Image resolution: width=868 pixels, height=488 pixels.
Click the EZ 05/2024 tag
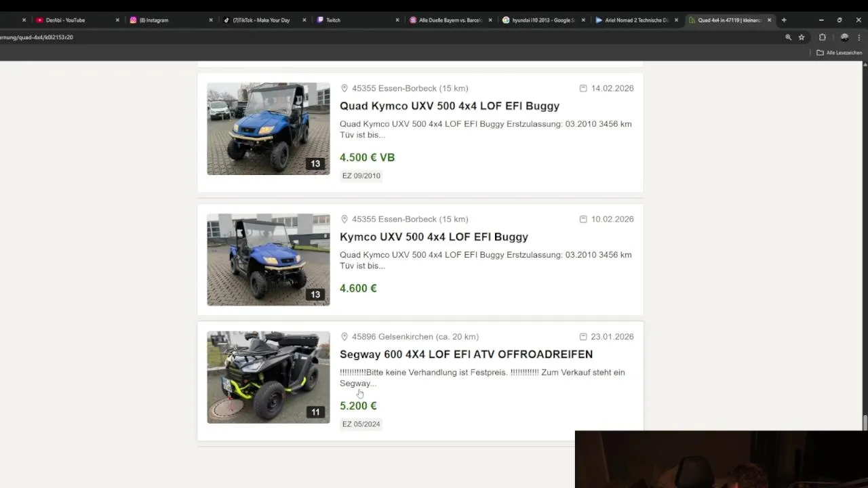coord(361,424)
